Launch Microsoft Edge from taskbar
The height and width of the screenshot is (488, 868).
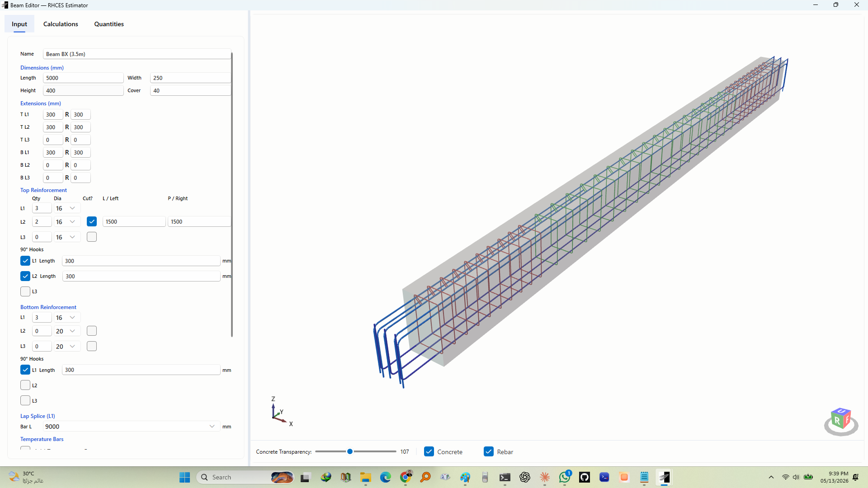tap(385, 477)
